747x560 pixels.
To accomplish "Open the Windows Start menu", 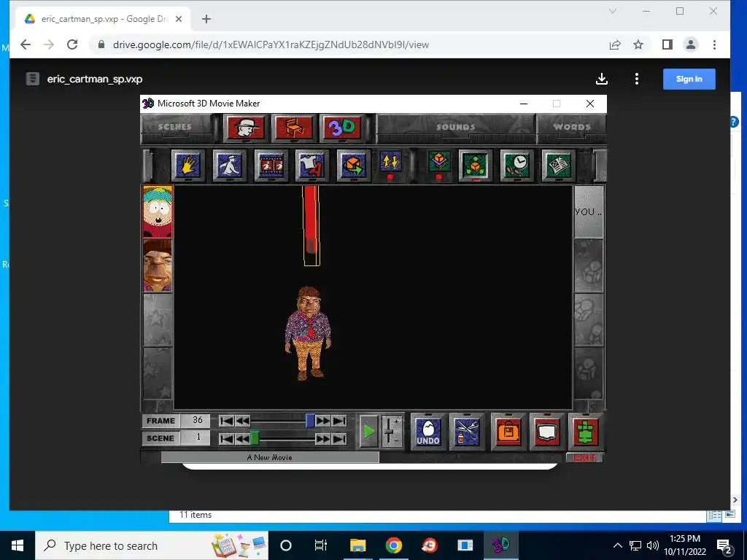I will click(18, 545).
